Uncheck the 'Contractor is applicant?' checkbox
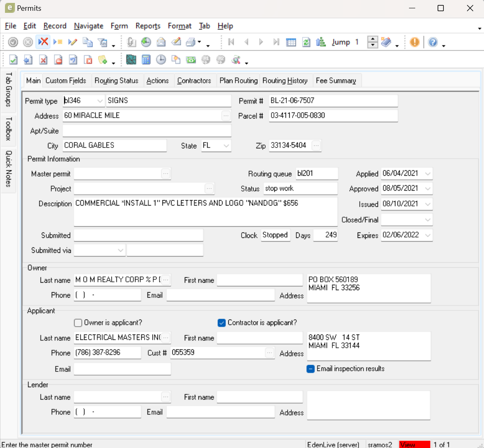 (x=222, y=322)
